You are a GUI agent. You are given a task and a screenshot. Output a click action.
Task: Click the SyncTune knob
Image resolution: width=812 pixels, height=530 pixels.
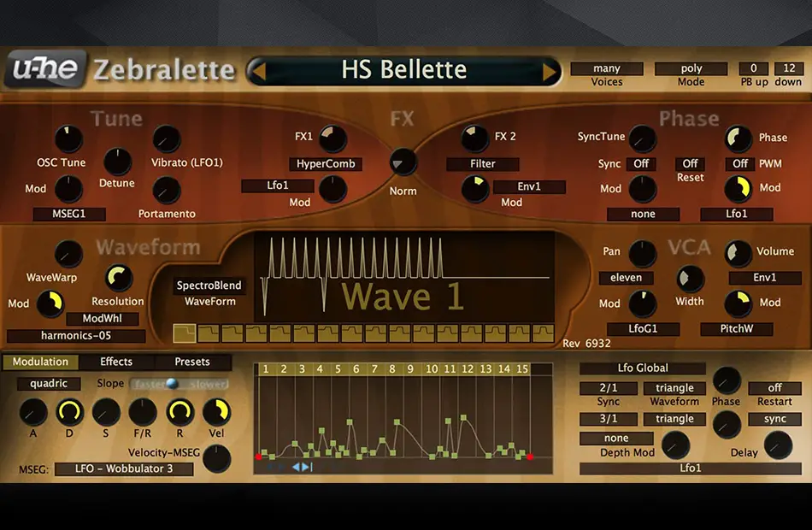643,138
